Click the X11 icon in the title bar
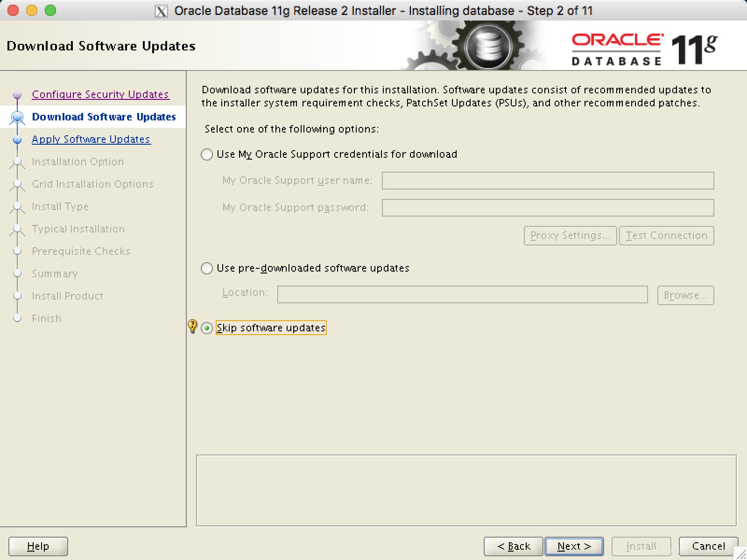Image resolution: width=747 pixels, height=560 pixels. 161,11
